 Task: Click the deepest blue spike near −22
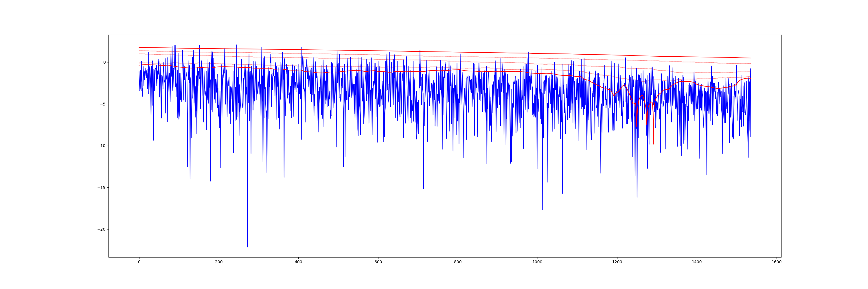[247, 247]
